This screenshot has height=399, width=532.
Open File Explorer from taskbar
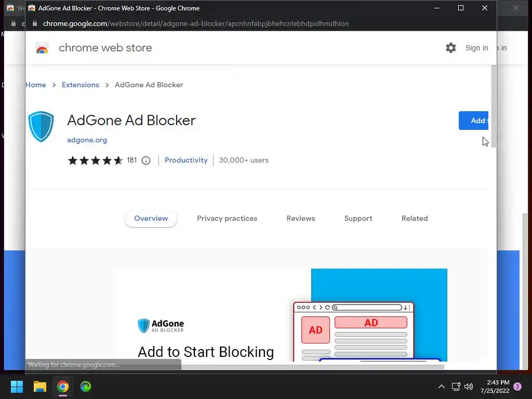coord(39,387)
